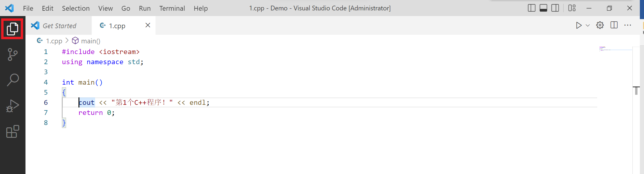The height and width of the screenshot is (174, 644).
Task: Click the code minimap preview
Action: pyautogui.click(x=613, y=49)
